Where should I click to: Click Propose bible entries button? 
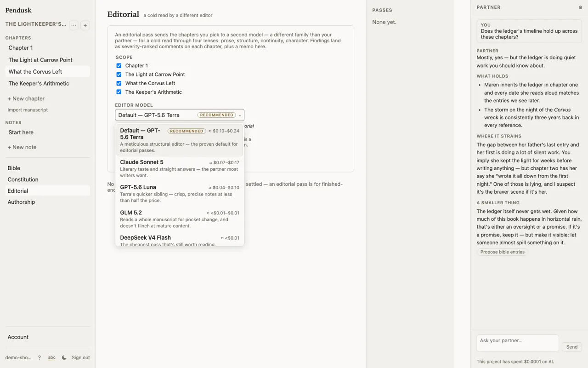coord(502,252)
